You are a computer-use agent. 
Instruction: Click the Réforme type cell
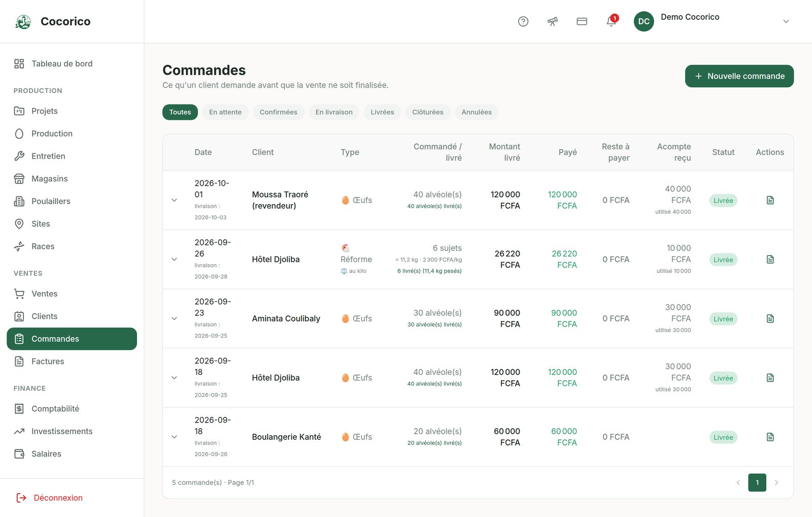356,259
